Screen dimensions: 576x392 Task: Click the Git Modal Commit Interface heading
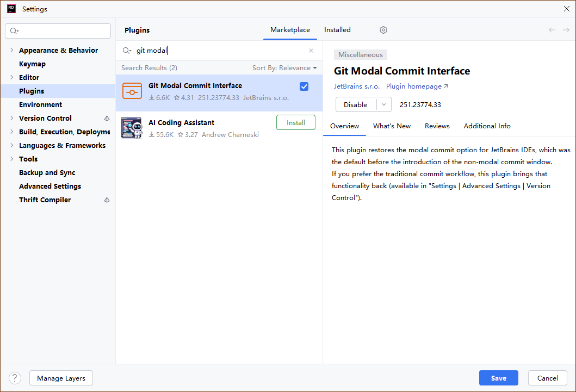(402, 71)
